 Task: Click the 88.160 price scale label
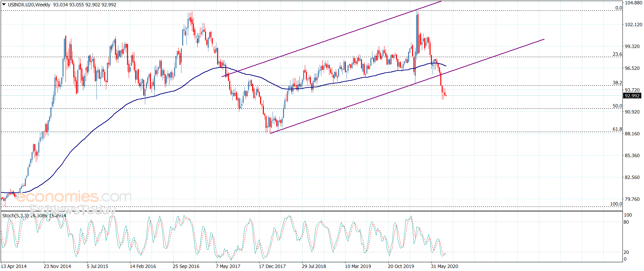pyautogui.click(x=632, y=134)
